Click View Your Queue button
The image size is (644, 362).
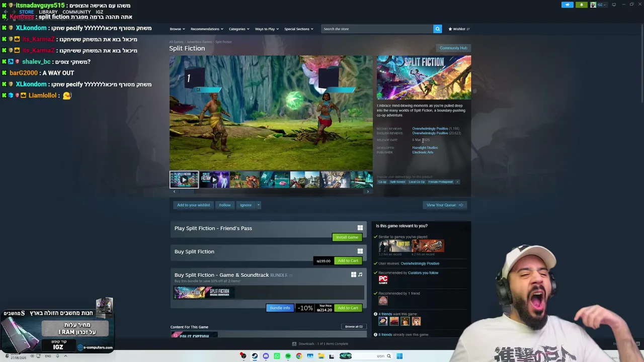[x=445, y=205]
